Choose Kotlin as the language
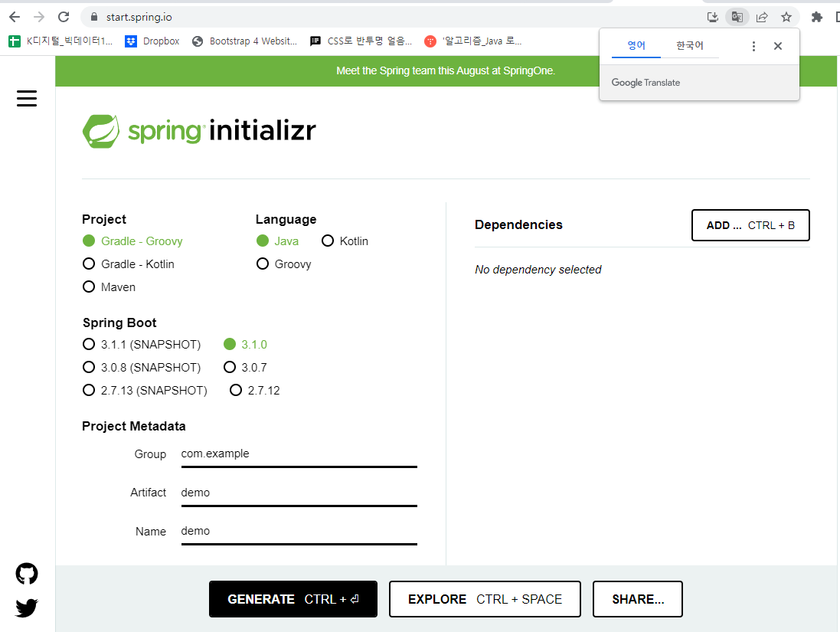The width and height of the screenshot is (840, 632). tap(345, 241)
